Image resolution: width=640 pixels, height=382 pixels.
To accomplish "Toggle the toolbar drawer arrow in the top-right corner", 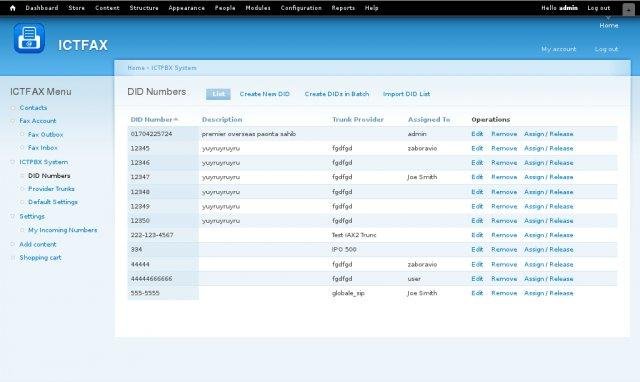I will click(628, 10).
